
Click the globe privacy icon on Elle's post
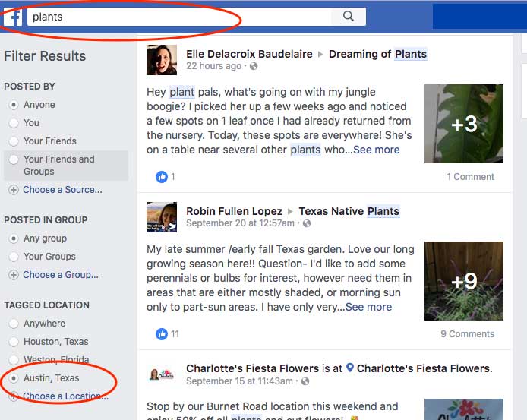coord(254,66)
